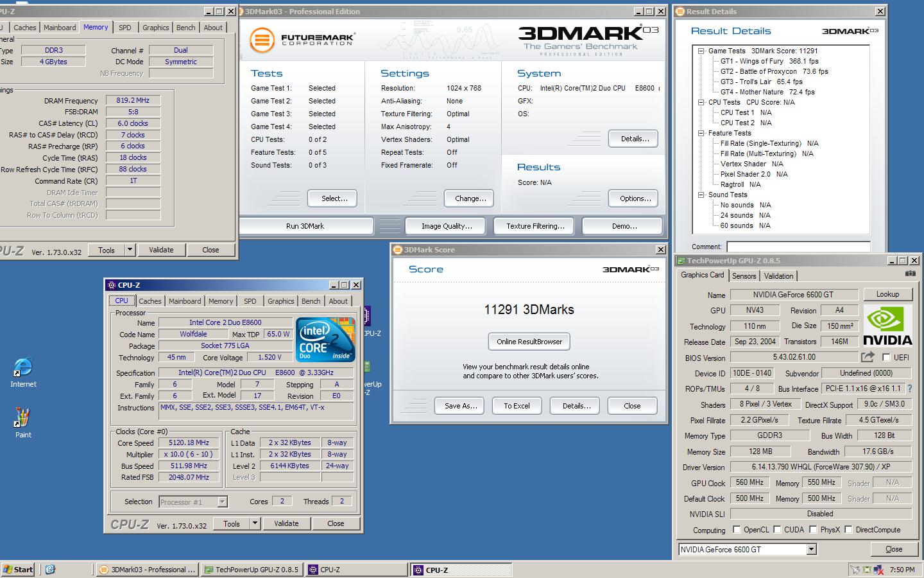Click the Online ResultBrowser button
The height and width of the screenshot is (578, 924).
529,342
